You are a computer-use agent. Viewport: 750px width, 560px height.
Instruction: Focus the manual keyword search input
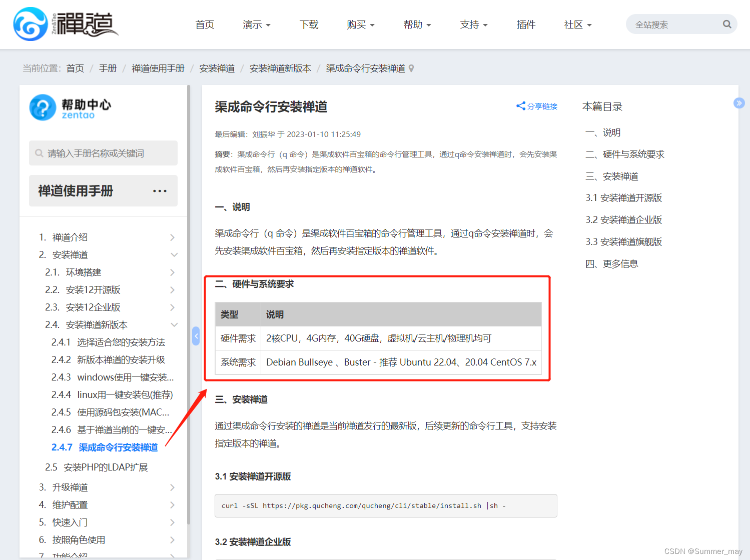tap(103, 153)
